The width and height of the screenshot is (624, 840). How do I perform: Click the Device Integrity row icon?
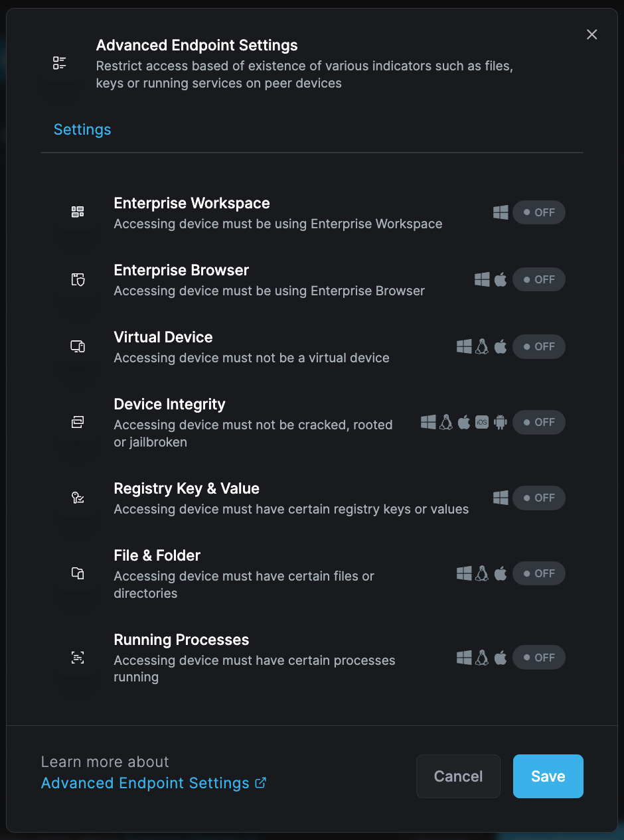point(78,422)
